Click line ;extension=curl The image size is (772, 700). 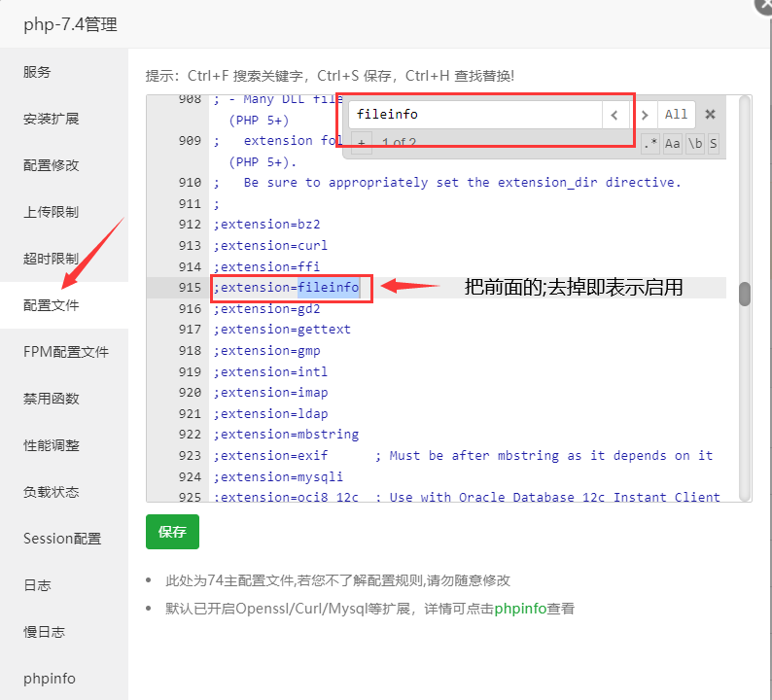pyautogui.click(x=270, y=246)
